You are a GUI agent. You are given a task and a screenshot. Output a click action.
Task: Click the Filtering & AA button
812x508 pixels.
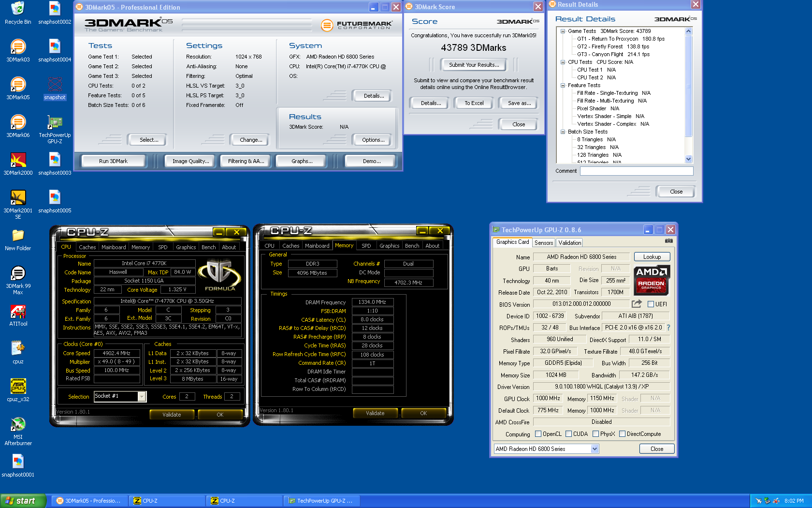click(x=246, y=161)
